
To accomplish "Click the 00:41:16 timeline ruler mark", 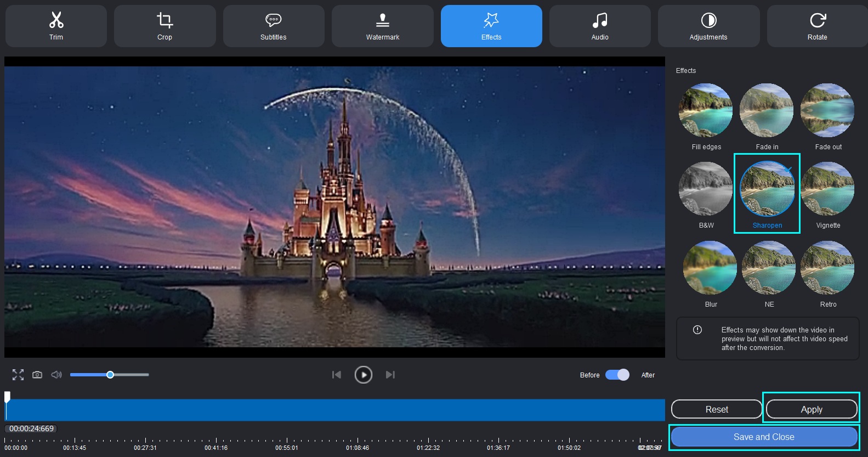I will pyautogui.click(x=216, y=448).
